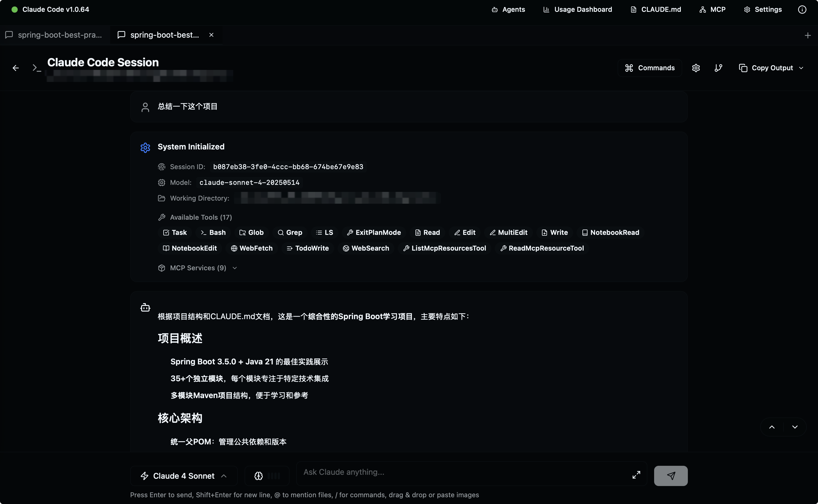The image size is (818, 504).
Task: Click the 项目概述 heading
Action: (180, 338)
